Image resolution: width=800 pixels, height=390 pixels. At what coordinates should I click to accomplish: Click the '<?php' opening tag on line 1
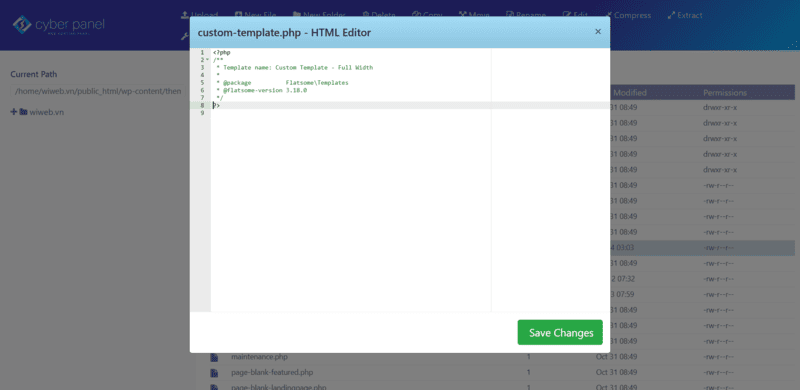[x=221, y=52]
